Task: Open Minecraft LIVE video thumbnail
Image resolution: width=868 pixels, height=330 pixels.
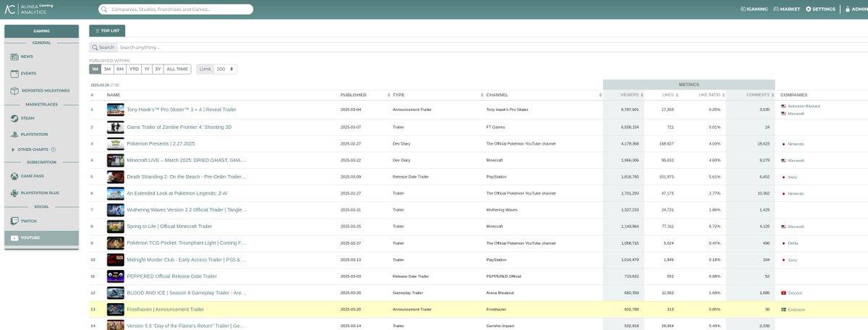Action: coord(116,161)
